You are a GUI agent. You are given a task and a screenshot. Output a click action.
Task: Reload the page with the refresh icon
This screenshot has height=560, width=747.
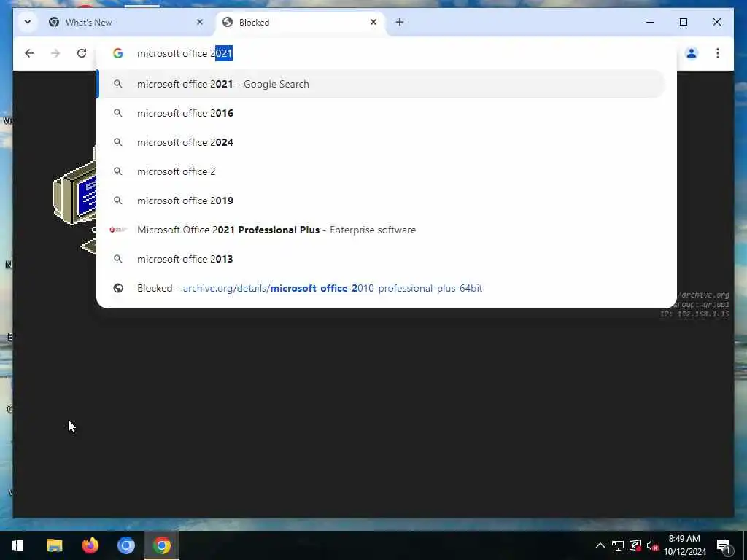82,53
